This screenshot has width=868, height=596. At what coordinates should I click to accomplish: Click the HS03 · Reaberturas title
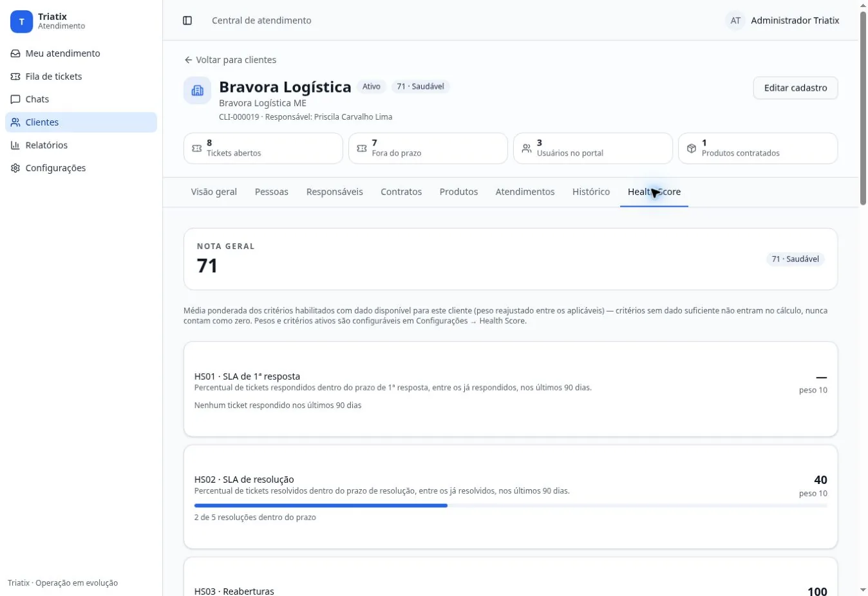234,591
